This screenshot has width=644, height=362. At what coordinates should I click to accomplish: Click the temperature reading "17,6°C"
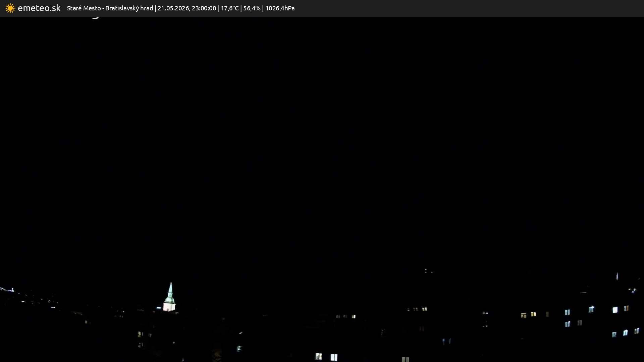(229, 8)
